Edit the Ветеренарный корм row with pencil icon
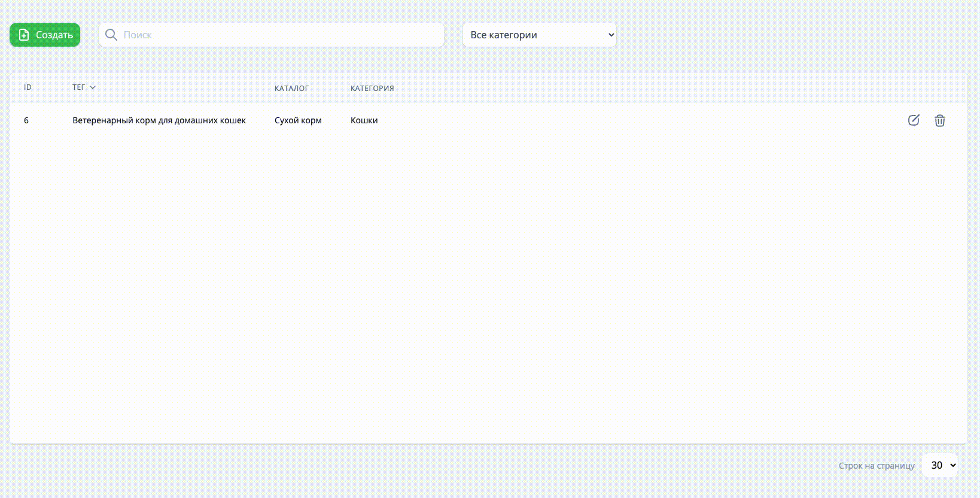The height and width of the screenshot is (498, 980). (x=914, y=120)
